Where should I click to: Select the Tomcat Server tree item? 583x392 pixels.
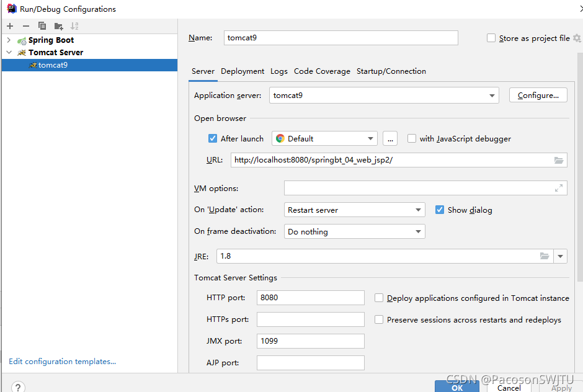point(56,53)
